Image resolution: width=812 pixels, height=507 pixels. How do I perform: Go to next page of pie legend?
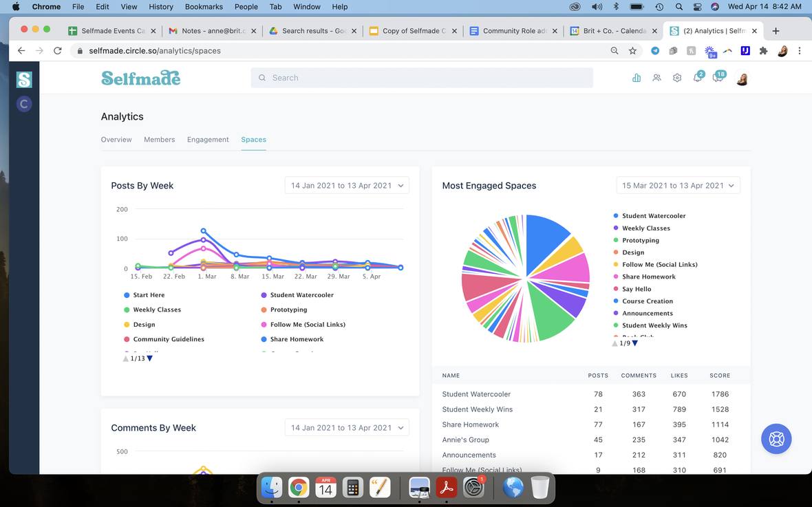click(x=635, y=343)
